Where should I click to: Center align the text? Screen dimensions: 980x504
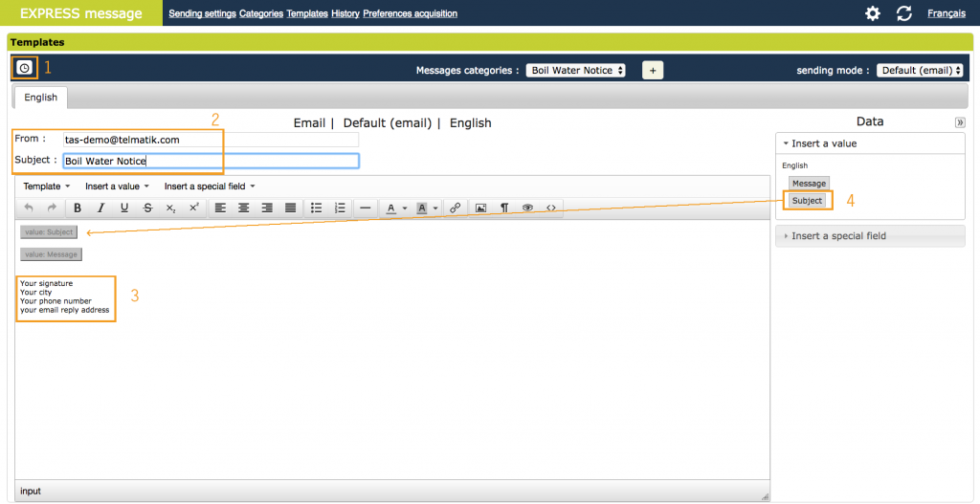coord(244,208)
